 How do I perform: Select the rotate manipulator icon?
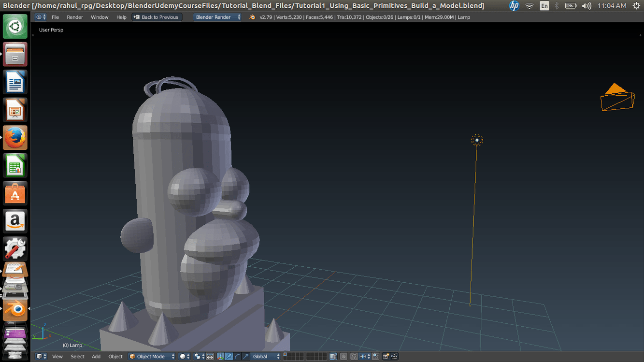pyautogui.click(x=237, y=356)
